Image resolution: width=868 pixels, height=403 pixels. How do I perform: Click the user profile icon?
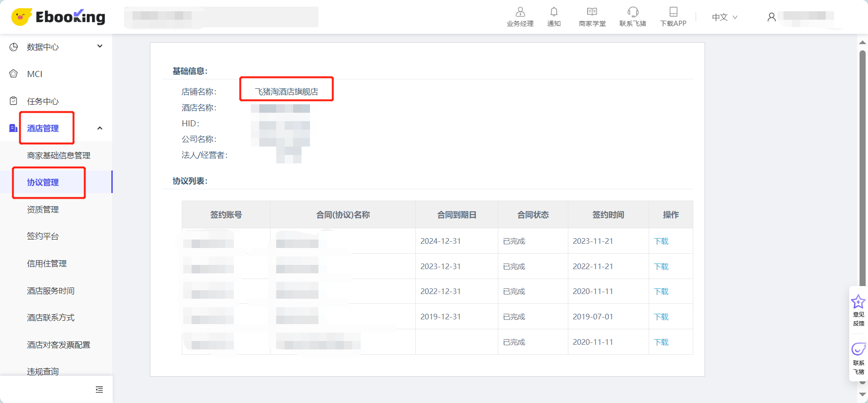point(771,17)
